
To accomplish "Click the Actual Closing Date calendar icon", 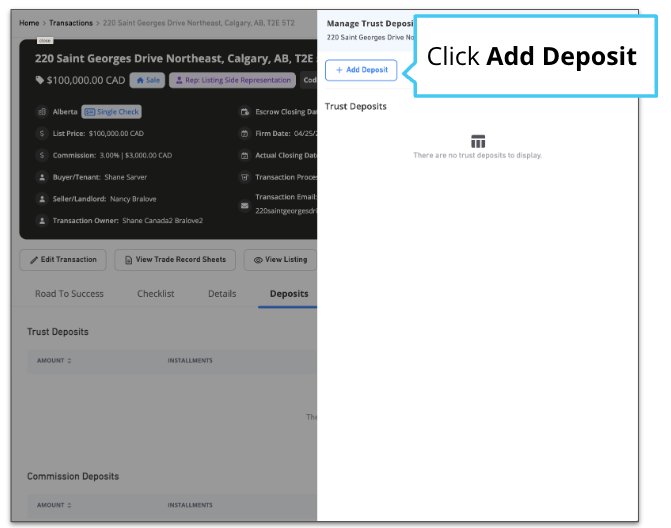I will tap(245, 155).
